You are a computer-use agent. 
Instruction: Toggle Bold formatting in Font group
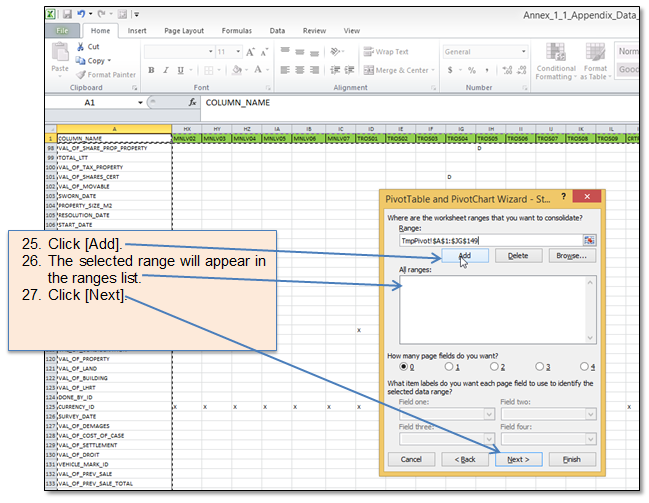151,70
